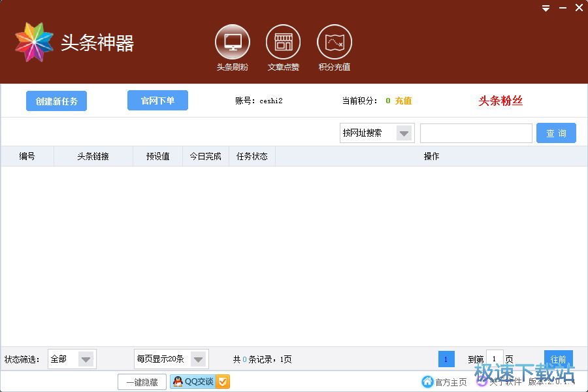Image resolution: width=588 pixels, height=392 pixels.
Task: Open 官方主页 link
Action: pyautogui.click(x=451, y=382)
